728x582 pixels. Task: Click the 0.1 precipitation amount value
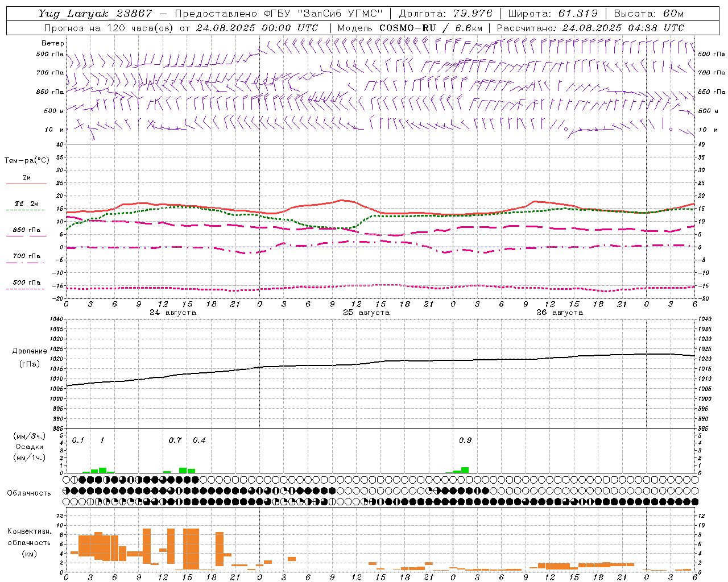[78, 440]
